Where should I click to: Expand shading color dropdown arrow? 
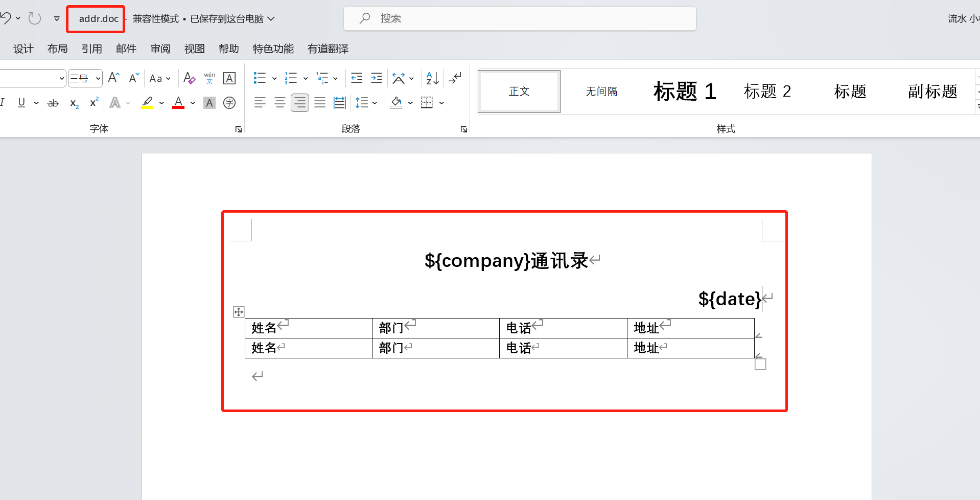(x=411, y=103)
